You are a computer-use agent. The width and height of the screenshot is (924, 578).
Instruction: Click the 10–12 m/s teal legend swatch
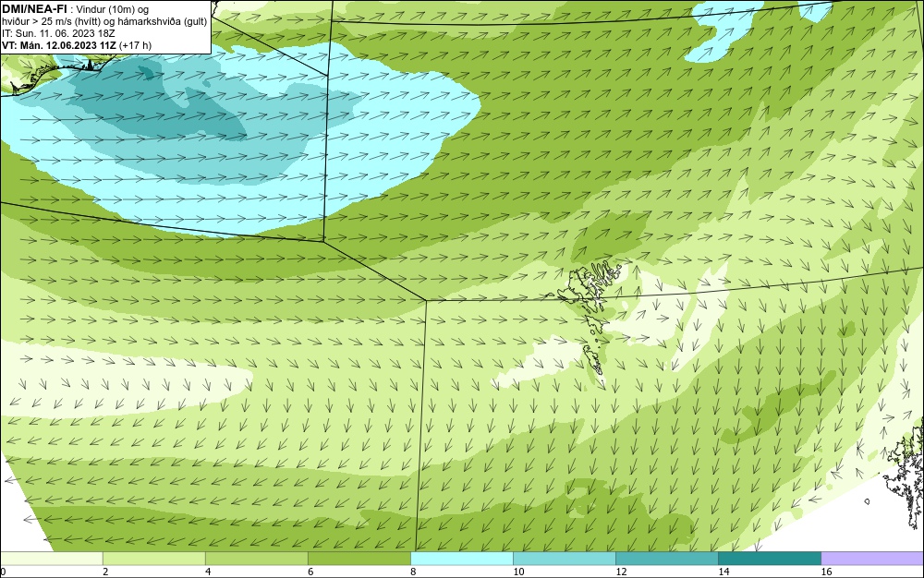pos(565,558)
